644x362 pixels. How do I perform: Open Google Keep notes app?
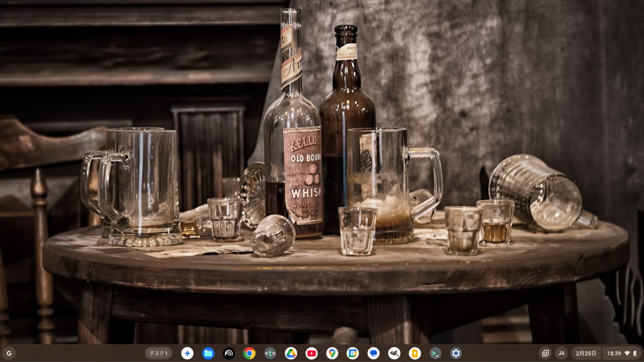tap(415, 353)
